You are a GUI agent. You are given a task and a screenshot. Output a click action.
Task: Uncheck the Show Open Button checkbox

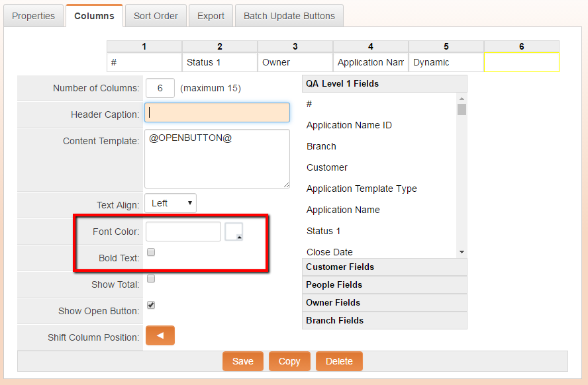pyautogui.click(x=151, y=305)
